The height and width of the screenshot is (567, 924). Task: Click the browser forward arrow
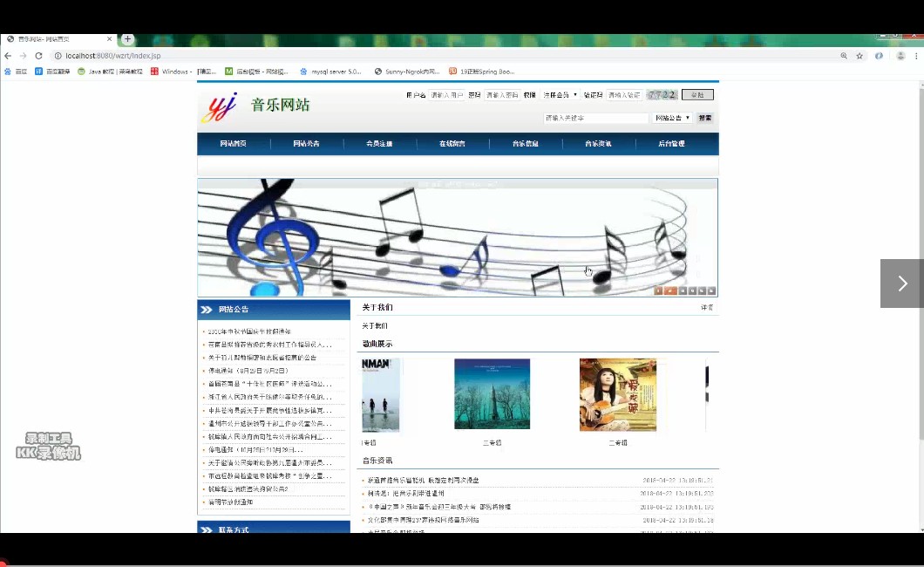pyautogui.click(x=23, y=56)
